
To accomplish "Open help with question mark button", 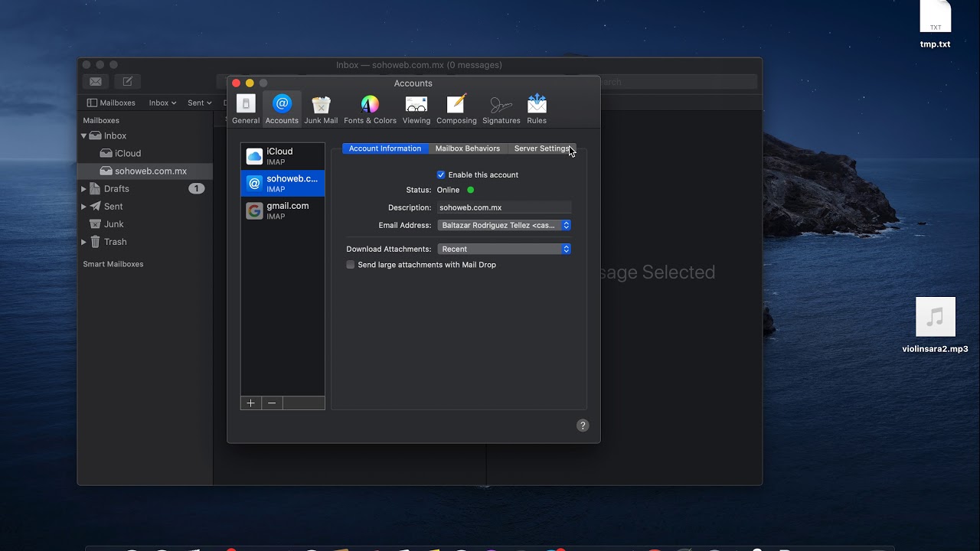I will click(x=583, y=425).
